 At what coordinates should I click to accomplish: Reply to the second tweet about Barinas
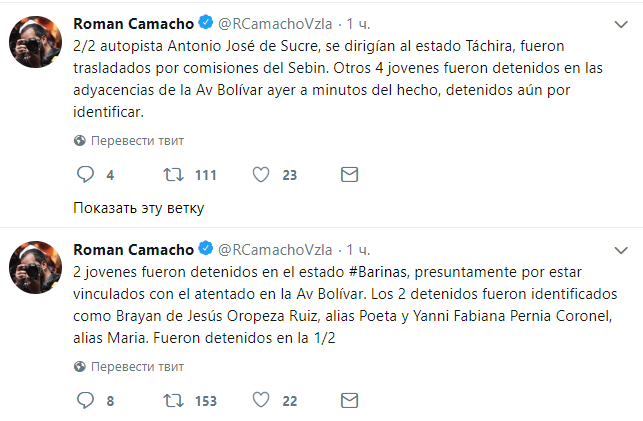click(84, 401)
